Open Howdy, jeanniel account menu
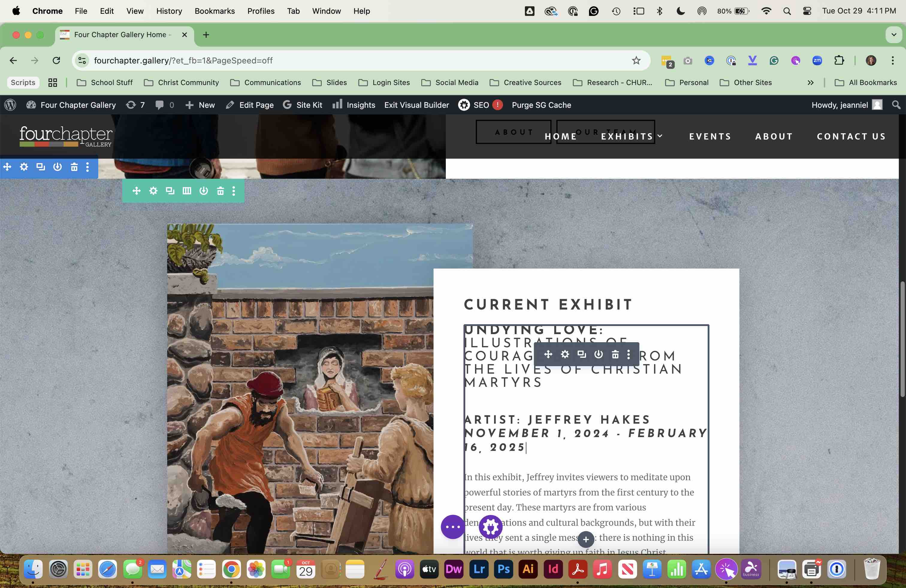Screen dimensions: 906x588 click(x=847, y=105)
